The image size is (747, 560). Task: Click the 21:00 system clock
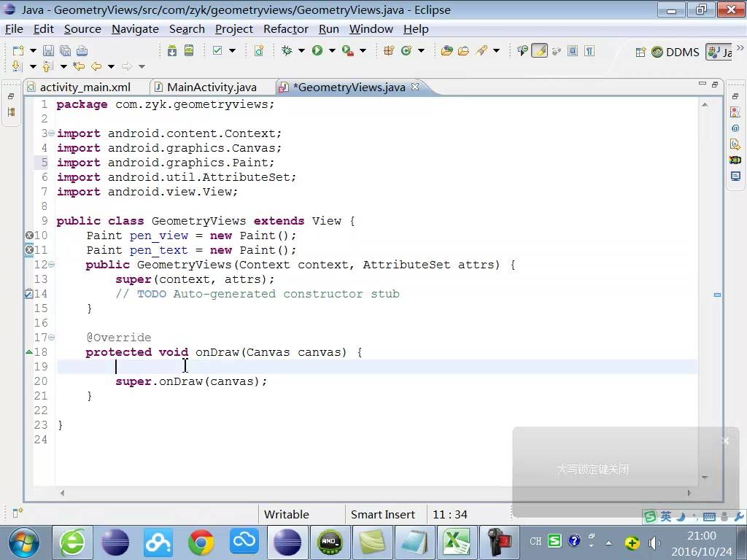(701, 536)
